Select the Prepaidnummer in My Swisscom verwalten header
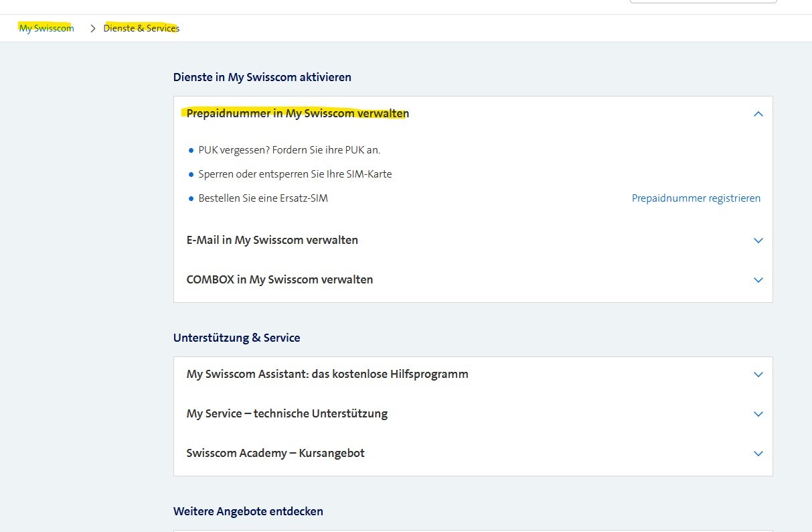Screen dimensions: 812x532 click(297, 113)
